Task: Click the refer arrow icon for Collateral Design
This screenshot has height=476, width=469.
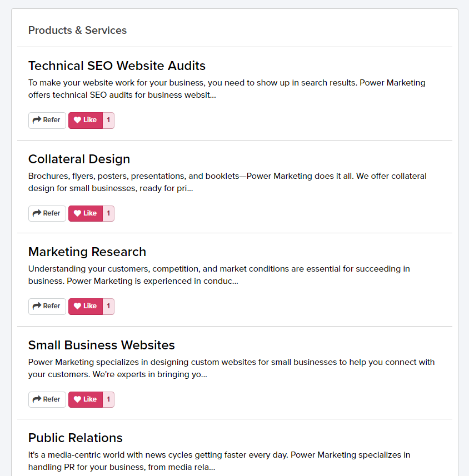Action: point(38,213)
